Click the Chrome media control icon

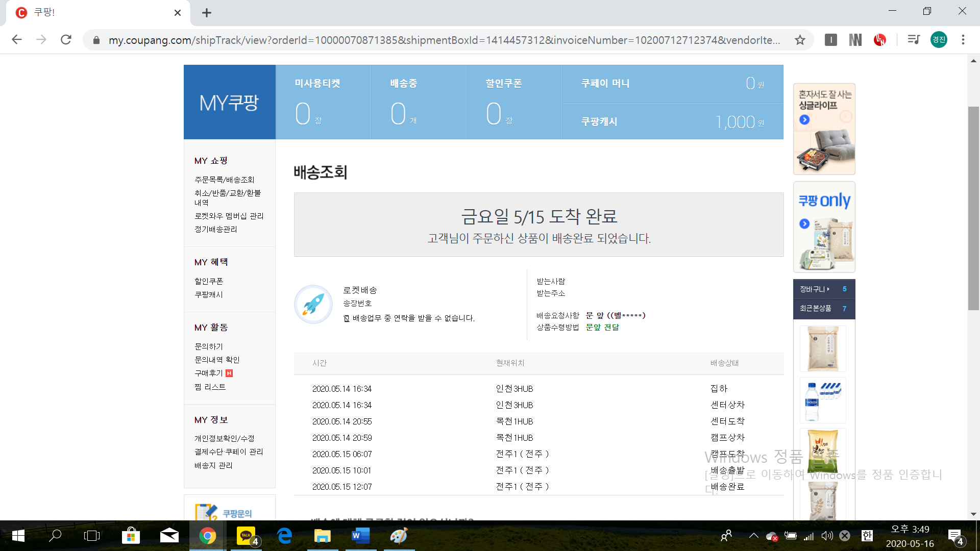point(913,40)
